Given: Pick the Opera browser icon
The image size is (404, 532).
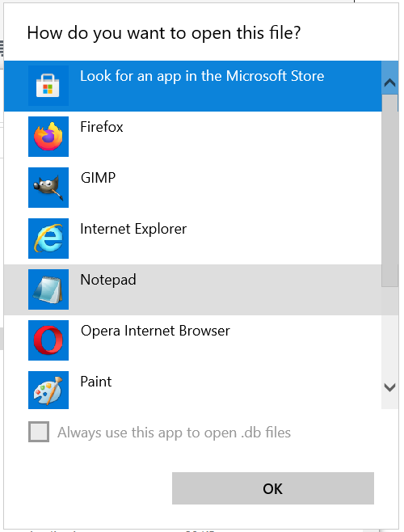Looking at the screenshot, I should pos(48,340).
